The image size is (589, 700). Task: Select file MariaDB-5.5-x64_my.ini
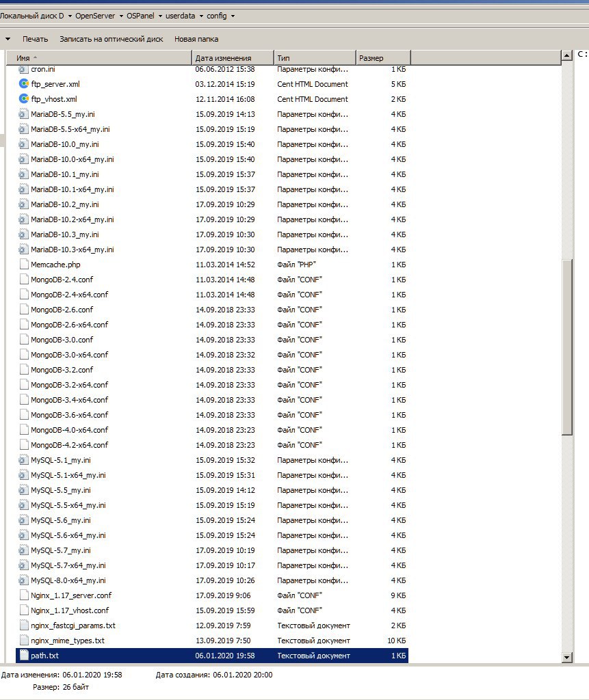pyautogui.click(x=70, y=129)
